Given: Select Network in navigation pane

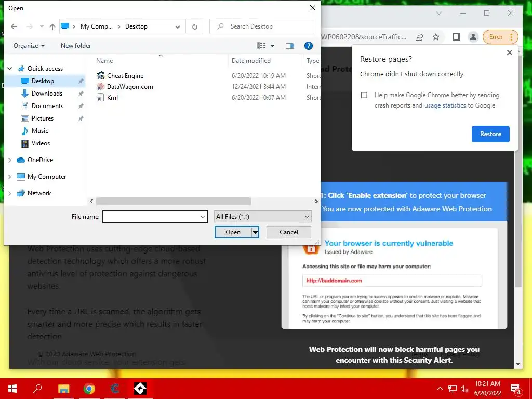Looking at the screenshot, I should tap(39, 193).
